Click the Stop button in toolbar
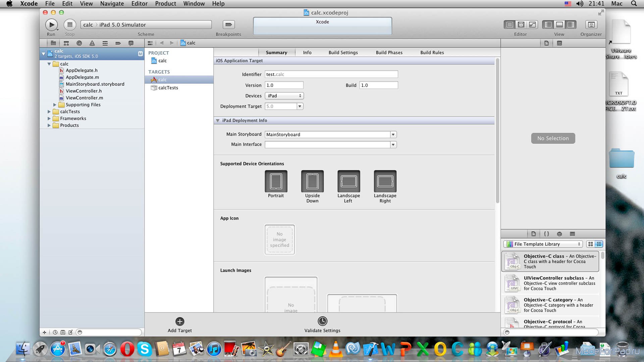 point(69,24)
